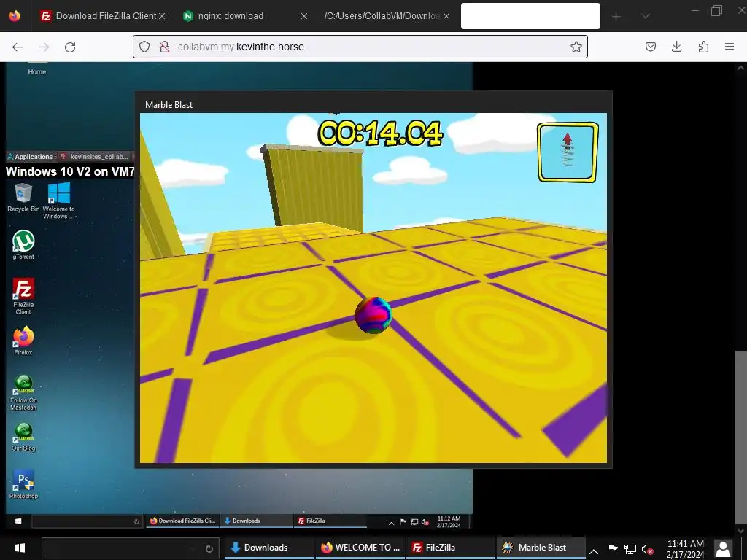Select the Firefox desktop shortcut icon
This screenshot has width=747, height=560.
point(23,341)
